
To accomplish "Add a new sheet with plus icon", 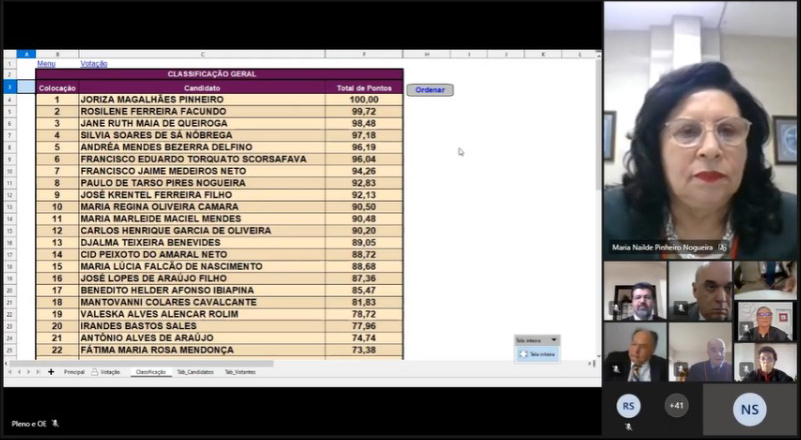I will (51, 372).
